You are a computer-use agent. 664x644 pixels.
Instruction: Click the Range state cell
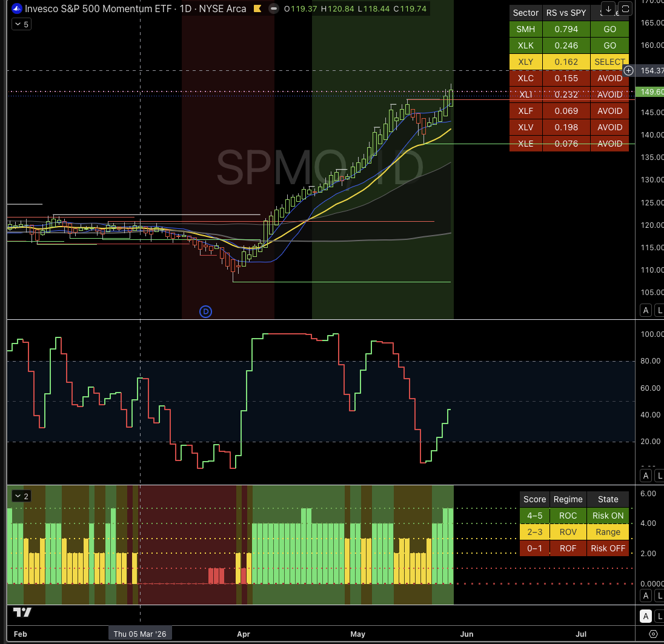point(608,532)
